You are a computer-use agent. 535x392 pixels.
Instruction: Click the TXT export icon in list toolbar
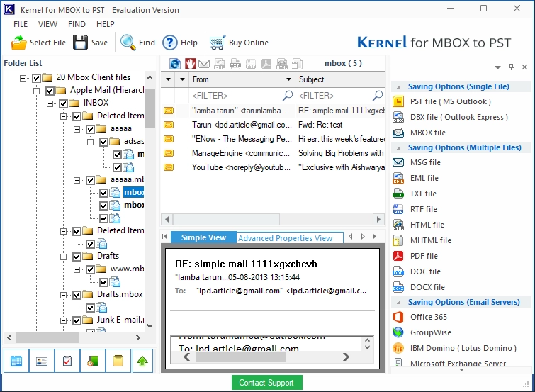tap(235, 64)
